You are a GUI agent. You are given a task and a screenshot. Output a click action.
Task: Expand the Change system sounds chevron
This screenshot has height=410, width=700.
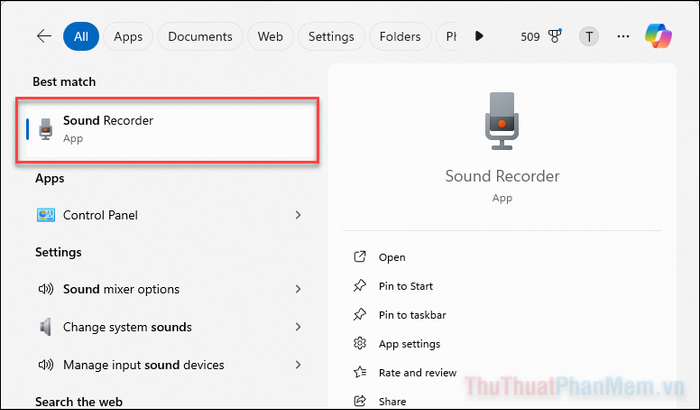tap(298, 327)
